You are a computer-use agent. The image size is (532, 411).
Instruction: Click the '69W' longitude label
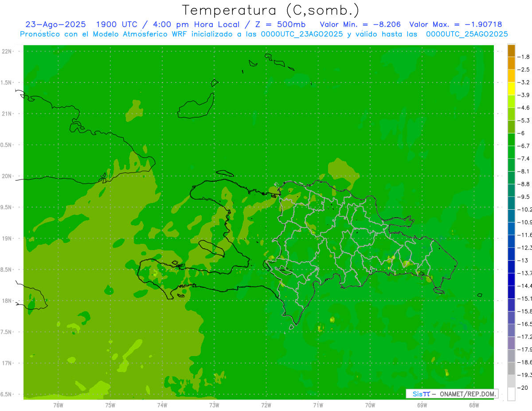(422, 405)
